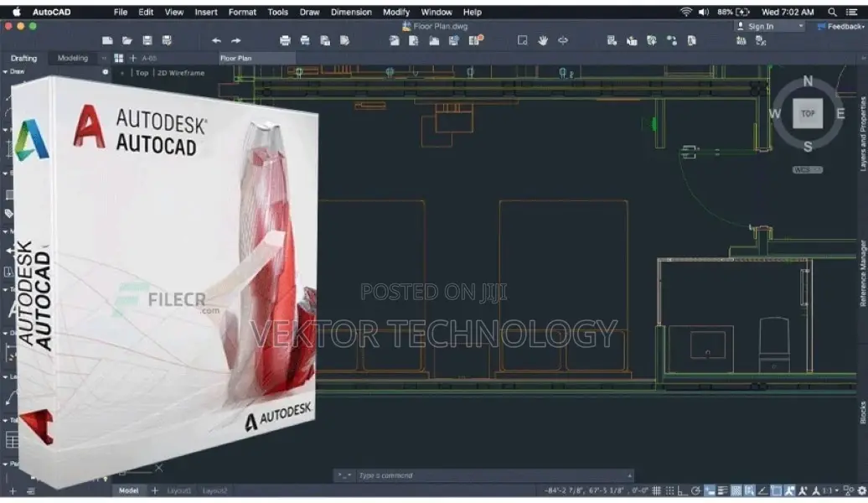The image size is (868, 503).
Task: Collapse the Draw section triangle
Action: [5, 72]
